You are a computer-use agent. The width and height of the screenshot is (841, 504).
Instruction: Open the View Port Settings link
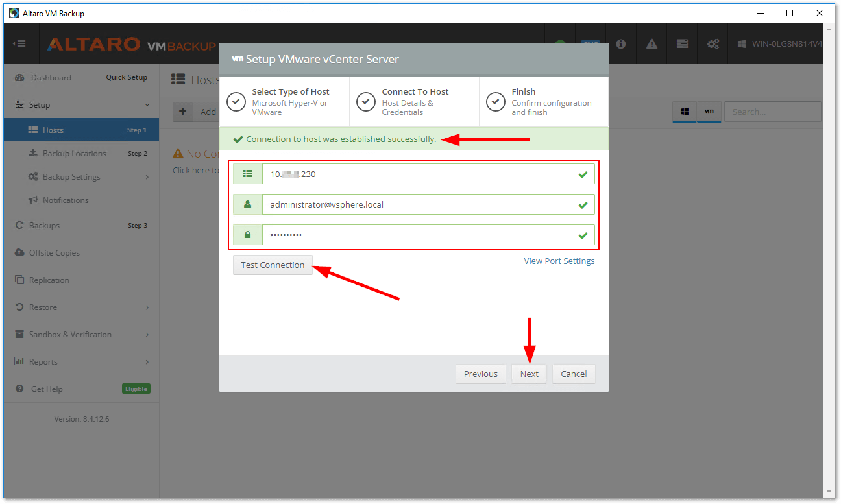(559, 261)
